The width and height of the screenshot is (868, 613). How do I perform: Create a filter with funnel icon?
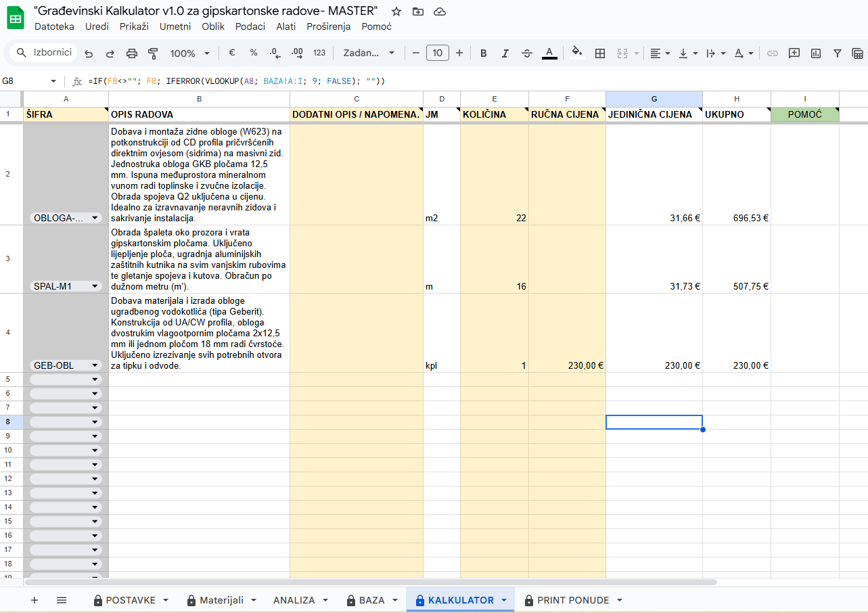click(x=838, y=53)
